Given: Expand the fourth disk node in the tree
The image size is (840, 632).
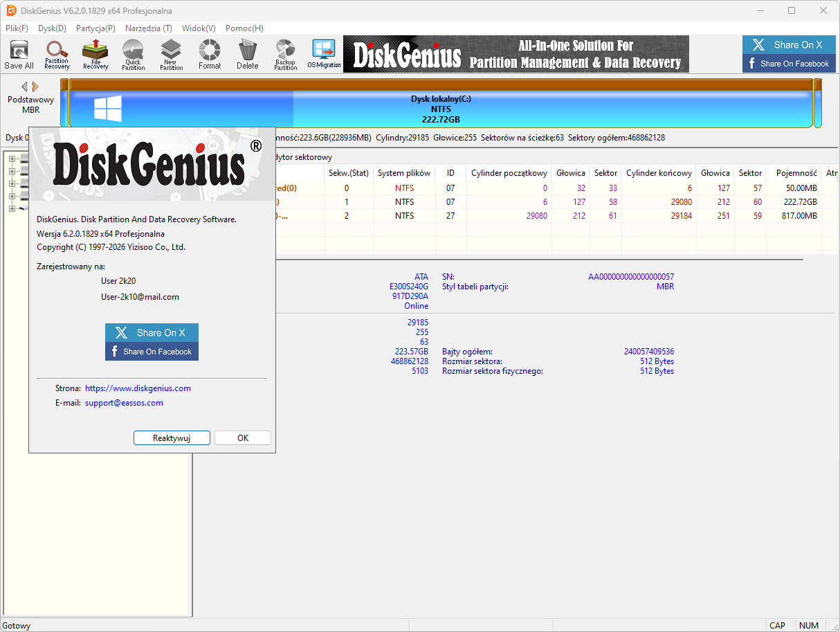Looking at the screenshot, I should pyautogui.click(x=12, y=196).
